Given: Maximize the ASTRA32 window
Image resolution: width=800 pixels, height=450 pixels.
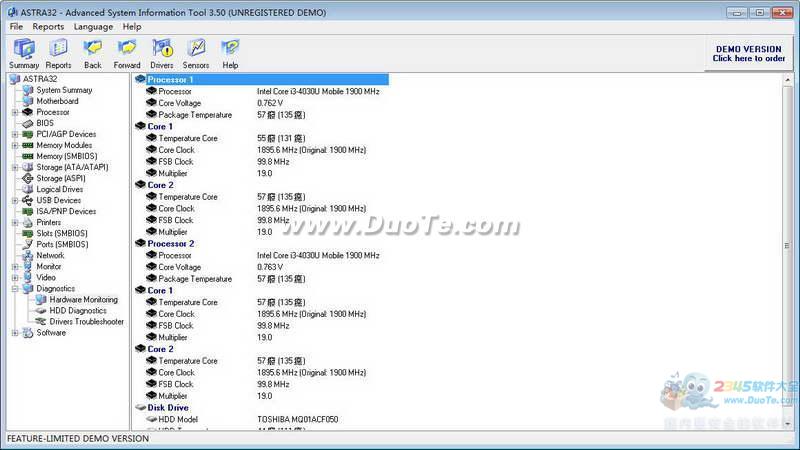Looking at the screenshot, I should (759, 12).
